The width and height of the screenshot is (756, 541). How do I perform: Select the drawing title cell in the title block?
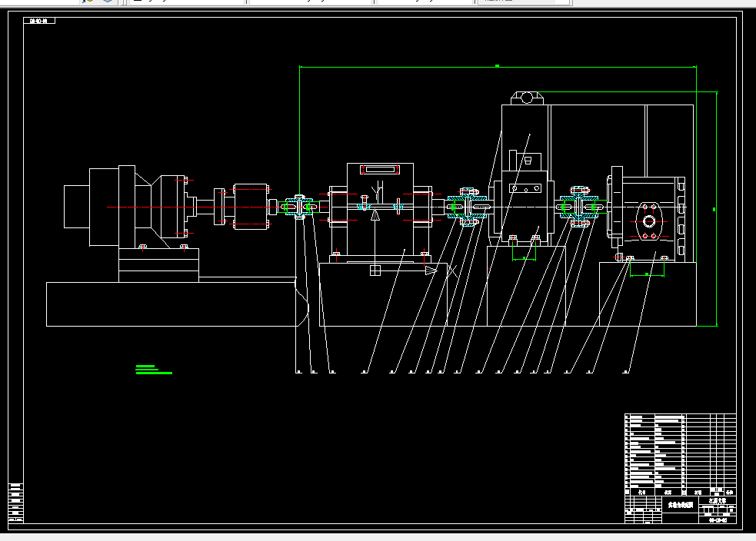coord(681,505)
